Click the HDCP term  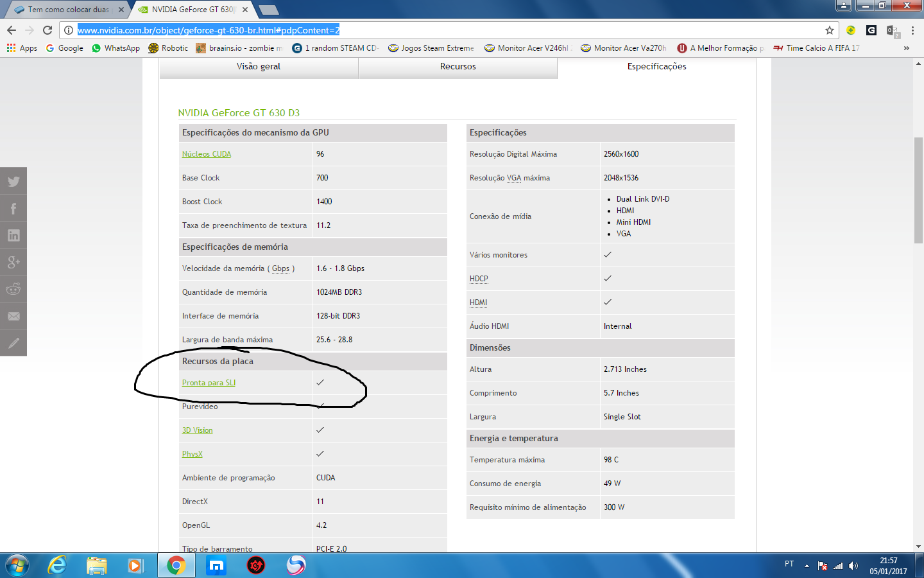[x=479, y=279]
